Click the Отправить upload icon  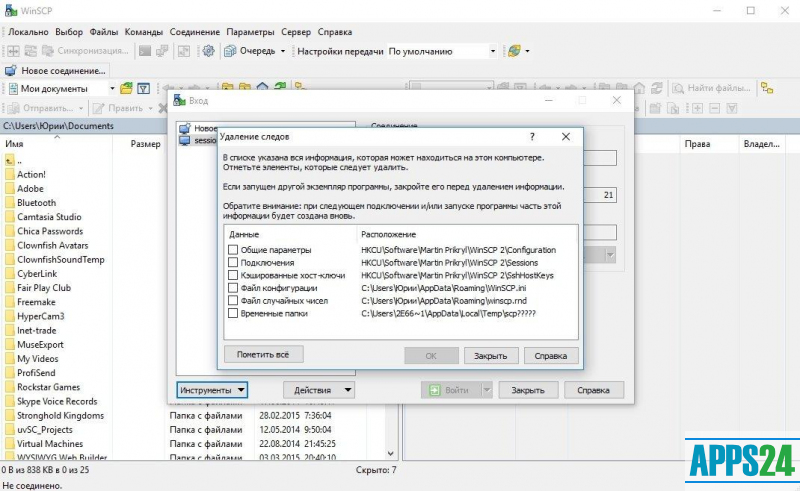pyautogui.click(x=13, y=108)
